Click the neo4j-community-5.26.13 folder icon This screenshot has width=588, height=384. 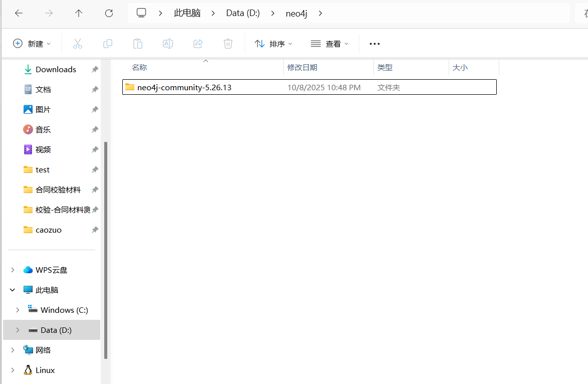130,87
